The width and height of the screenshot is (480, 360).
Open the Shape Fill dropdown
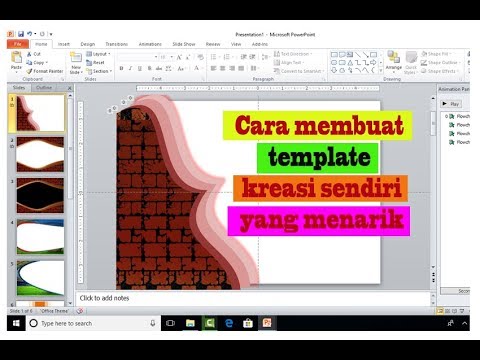click(x=437, y=54)
